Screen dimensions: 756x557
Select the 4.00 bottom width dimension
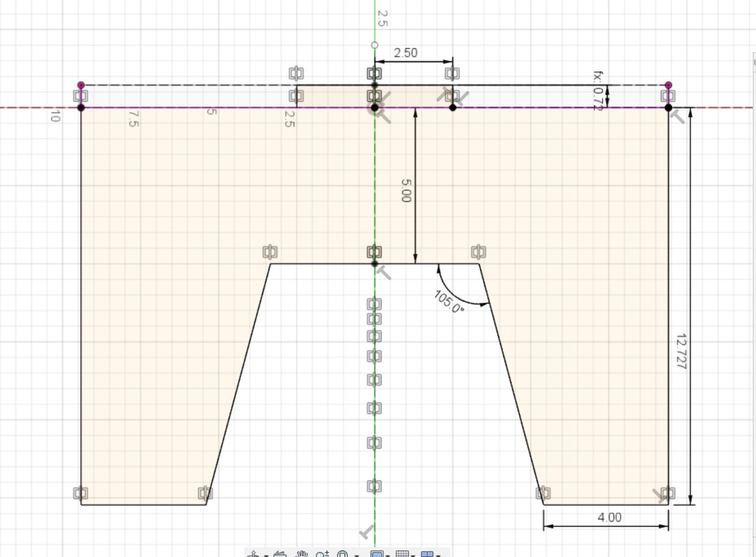point(609,517)
